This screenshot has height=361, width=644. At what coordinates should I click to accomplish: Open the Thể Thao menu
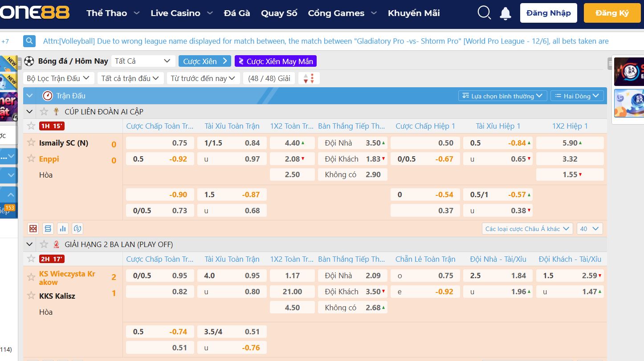point(113,13)
